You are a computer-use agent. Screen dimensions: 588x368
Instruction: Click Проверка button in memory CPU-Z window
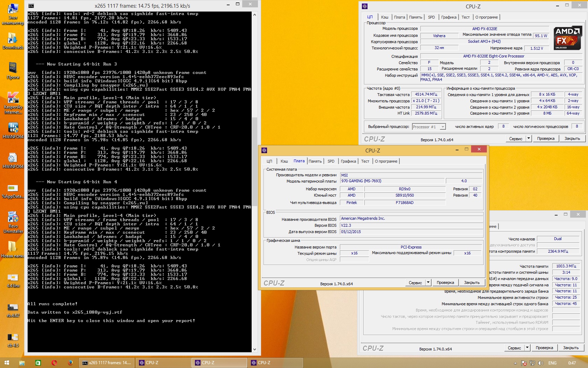coord(545,348)
